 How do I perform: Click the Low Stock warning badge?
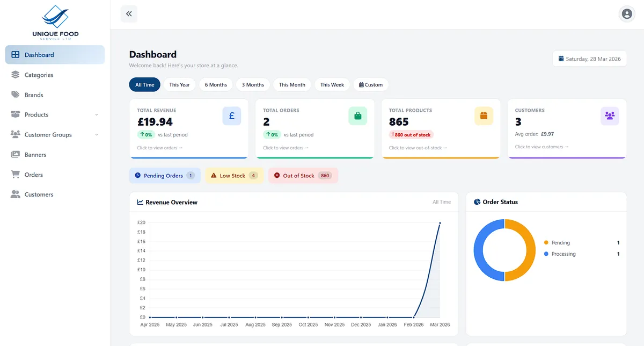(x=235, y=175)
